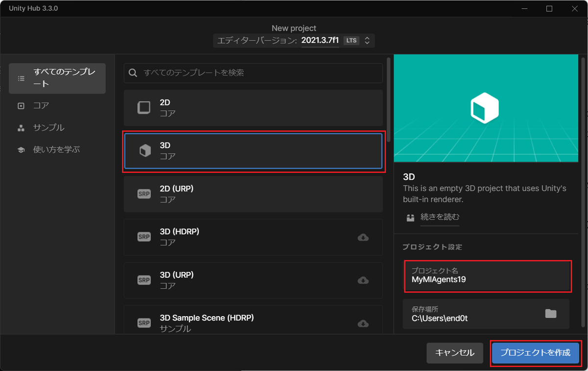588x371 pixels.
Task: Edit the 保存場所 path field
Action: (x=486, y=314)
